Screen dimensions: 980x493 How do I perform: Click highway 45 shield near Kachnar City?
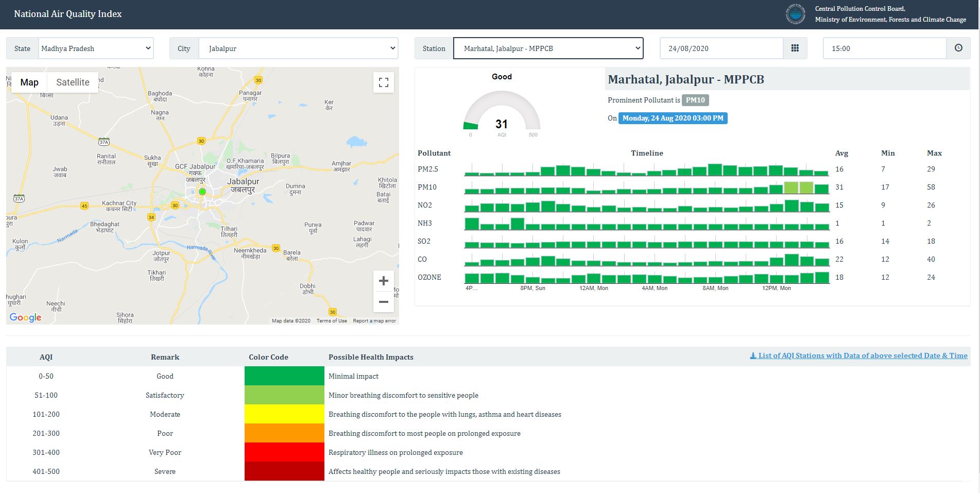[84, 206]
